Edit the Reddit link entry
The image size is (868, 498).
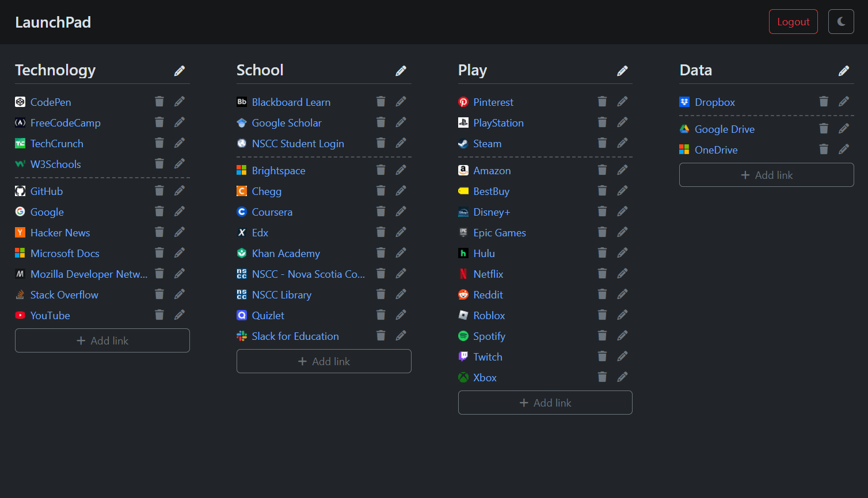[x=622, y=294]
